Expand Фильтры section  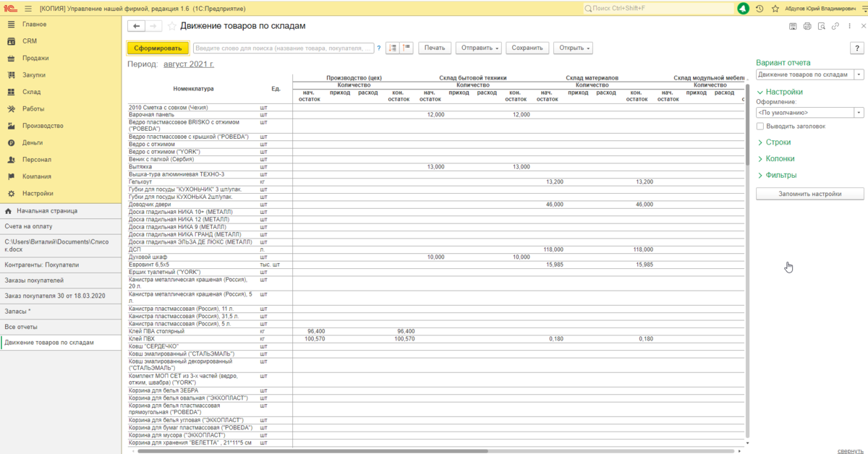point(777,175)
